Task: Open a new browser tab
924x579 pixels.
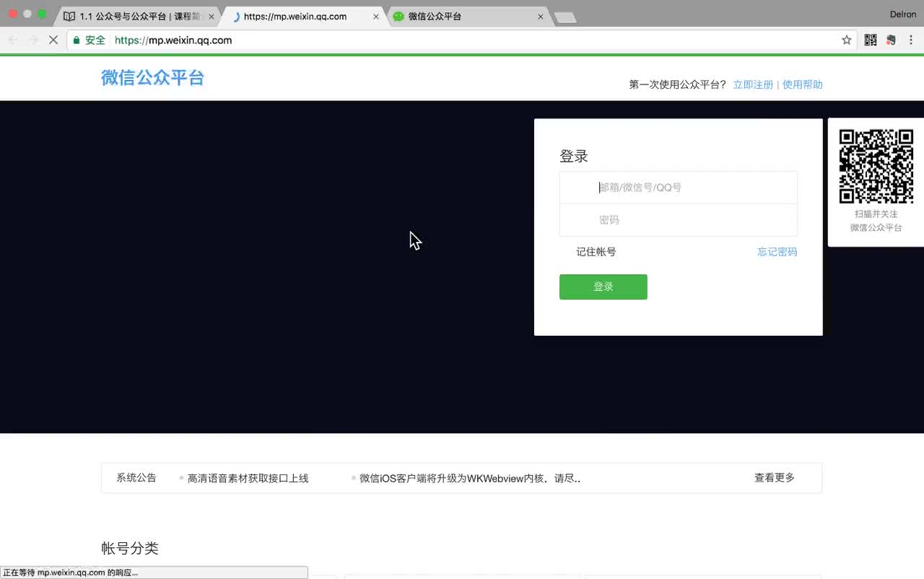Action: click(x=565, y=17)
